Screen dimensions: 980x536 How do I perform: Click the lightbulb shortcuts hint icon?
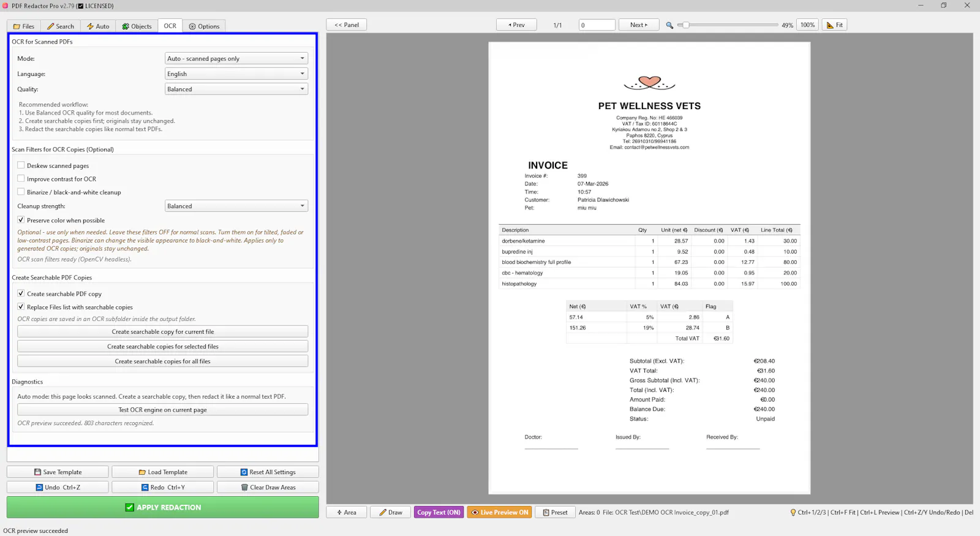coord(793,513)
